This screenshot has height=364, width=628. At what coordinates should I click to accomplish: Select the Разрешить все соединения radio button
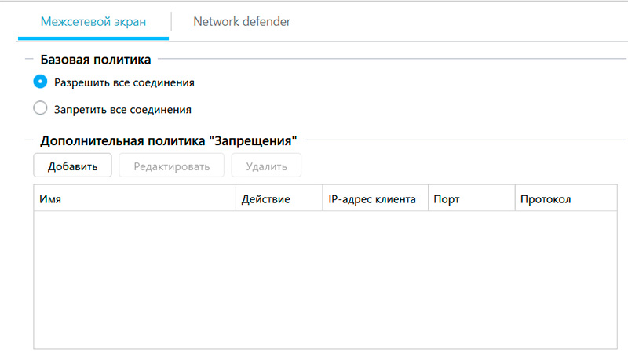41,81
